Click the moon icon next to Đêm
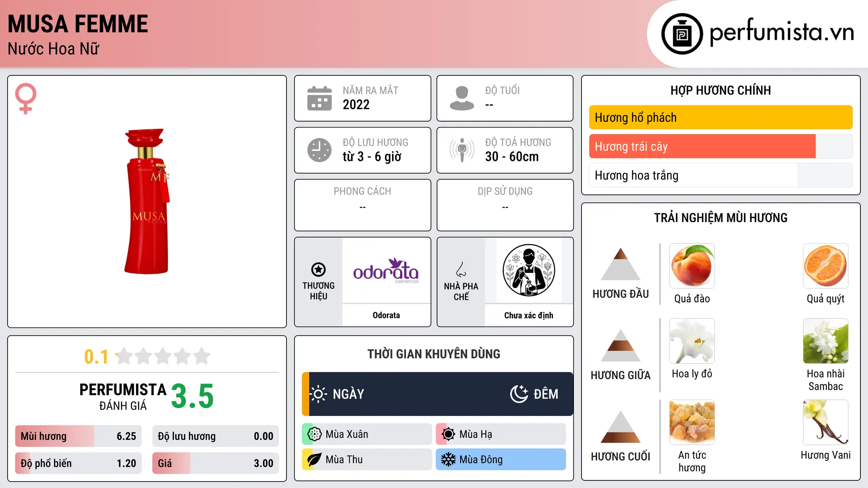Image resolution: width=868 pixels, height=488 pixels. (x=519, y=394)
